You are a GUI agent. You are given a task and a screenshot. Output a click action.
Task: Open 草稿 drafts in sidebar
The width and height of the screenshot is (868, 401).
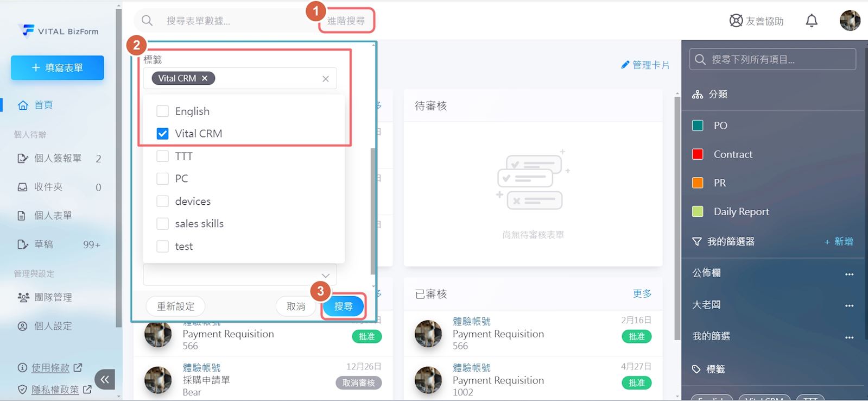click(43, 245)
